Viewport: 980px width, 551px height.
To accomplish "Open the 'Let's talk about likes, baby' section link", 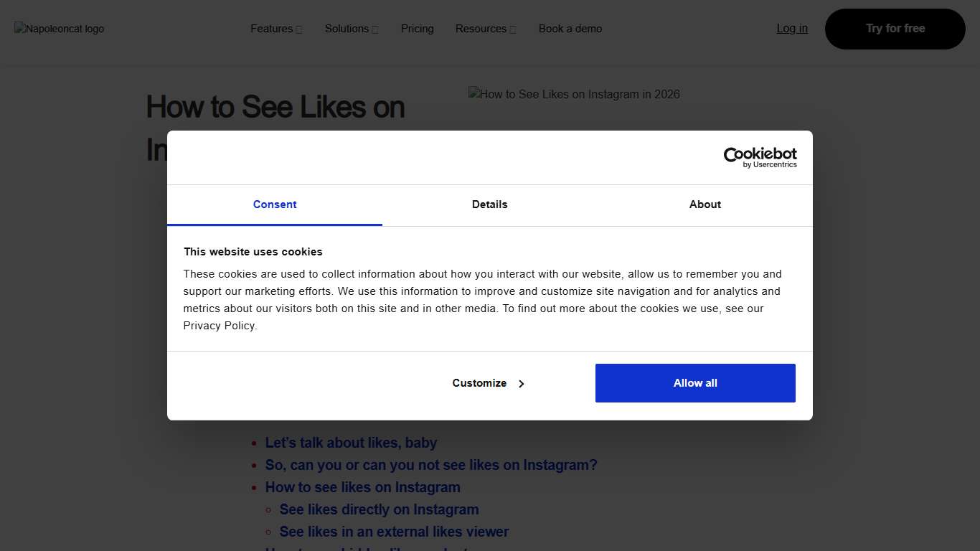I will point(351,443).
